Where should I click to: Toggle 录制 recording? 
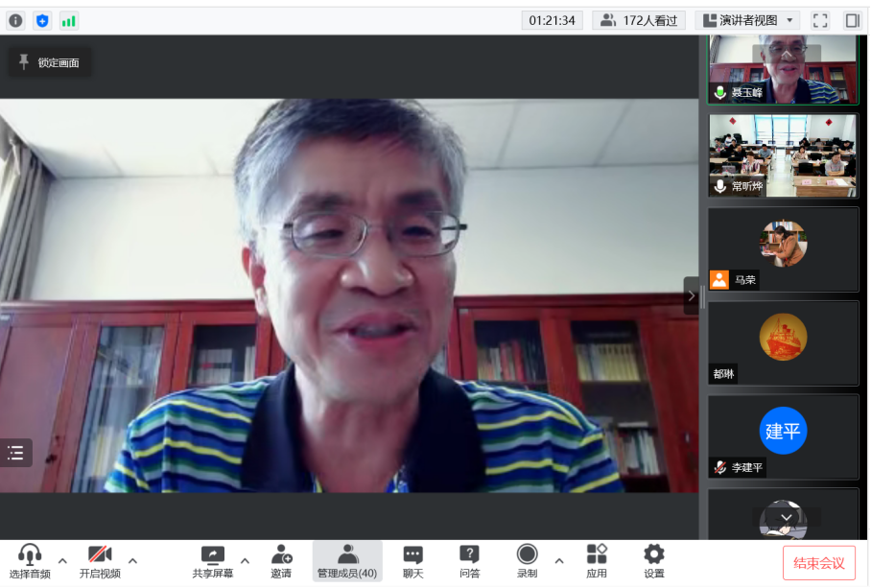click(527, 562)
